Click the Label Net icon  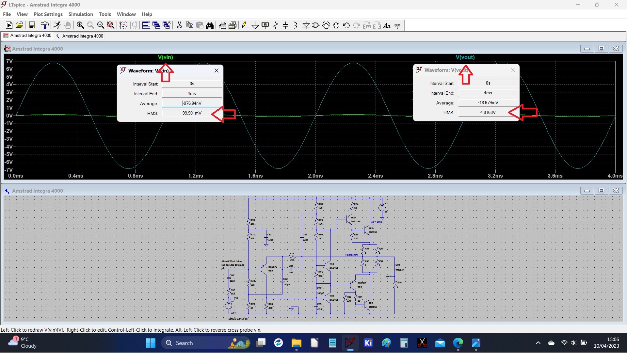265,25
